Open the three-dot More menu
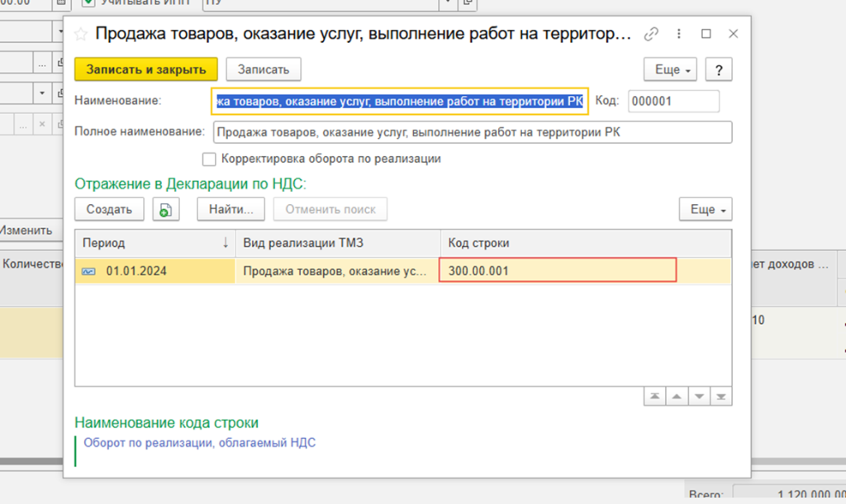 pyautogui.click(x=679, y=34)
